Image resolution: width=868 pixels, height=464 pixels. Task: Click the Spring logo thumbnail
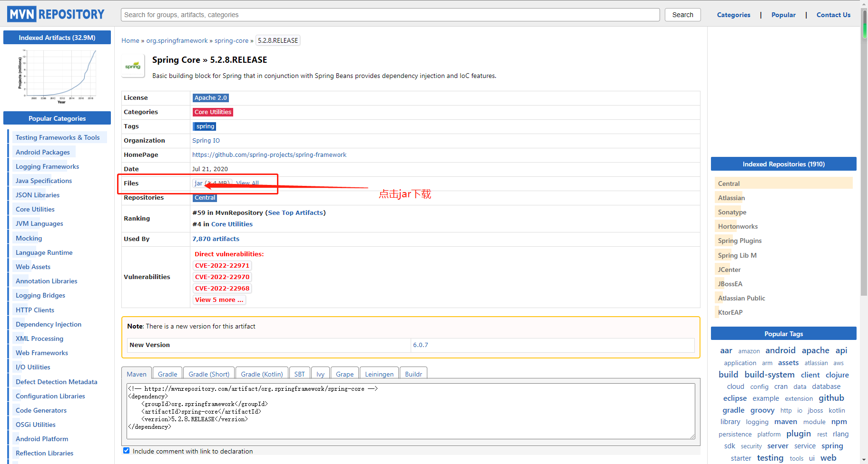tap(133, 66)
